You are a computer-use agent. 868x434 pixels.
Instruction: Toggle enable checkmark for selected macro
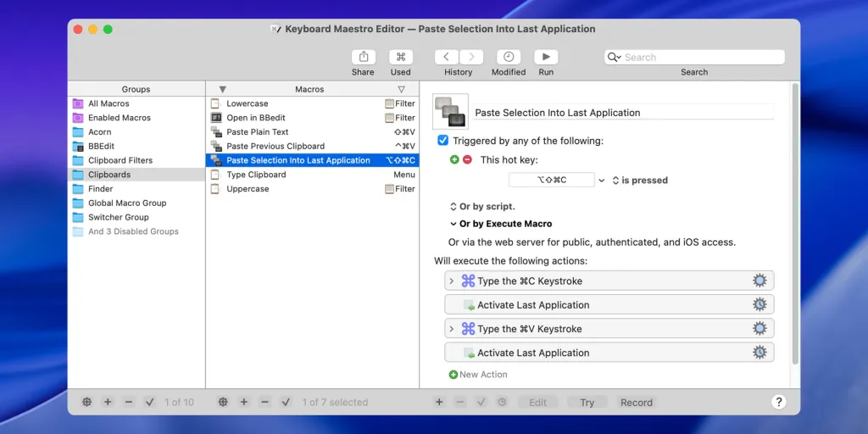pos(286,402)
